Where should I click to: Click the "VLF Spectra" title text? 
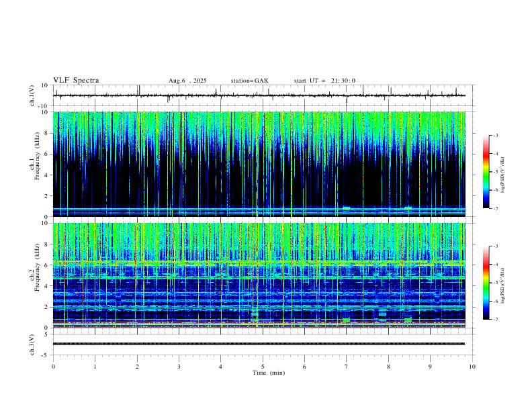click(76, 81)
